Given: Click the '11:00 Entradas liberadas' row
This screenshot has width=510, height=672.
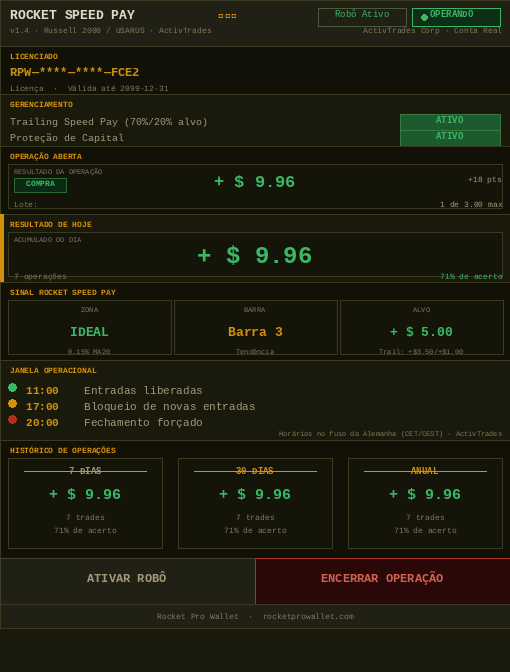Looking at the screenshot, I should click(114, 390).
